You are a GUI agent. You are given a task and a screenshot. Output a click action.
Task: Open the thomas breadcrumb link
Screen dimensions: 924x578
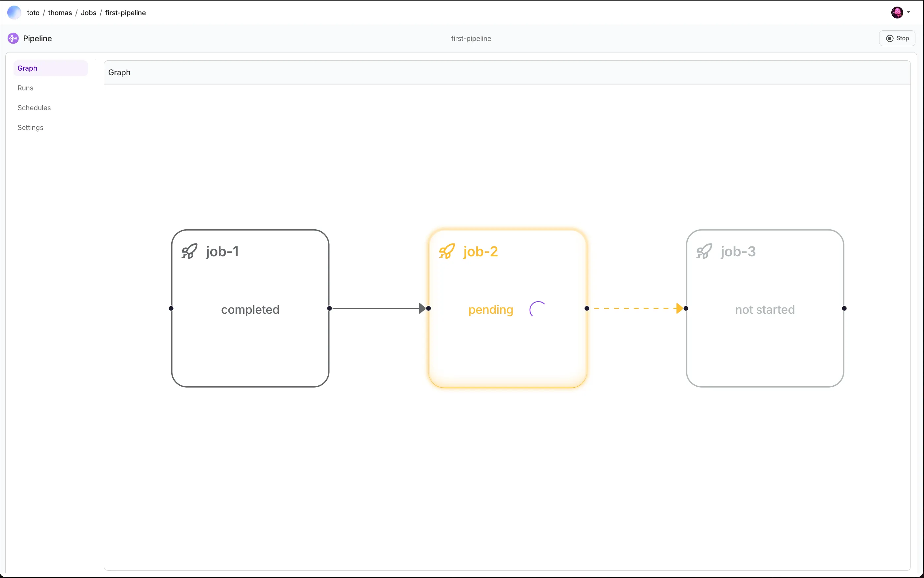click(x=60, y=13)
